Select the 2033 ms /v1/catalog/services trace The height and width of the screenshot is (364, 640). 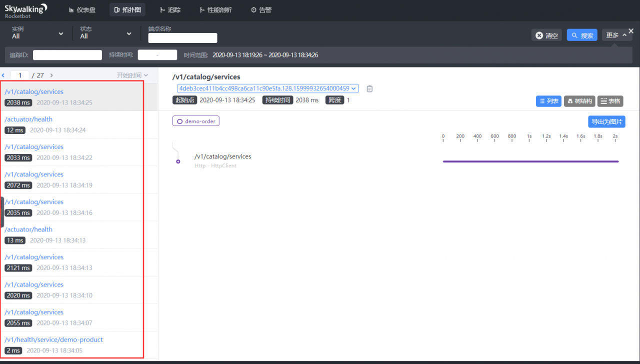(79, 152)
